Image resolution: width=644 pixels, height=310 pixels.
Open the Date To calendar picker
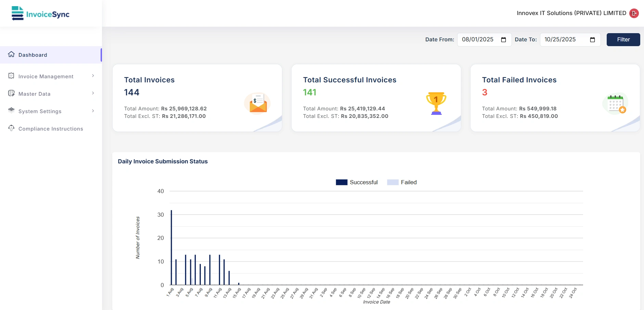click(592, 40)
